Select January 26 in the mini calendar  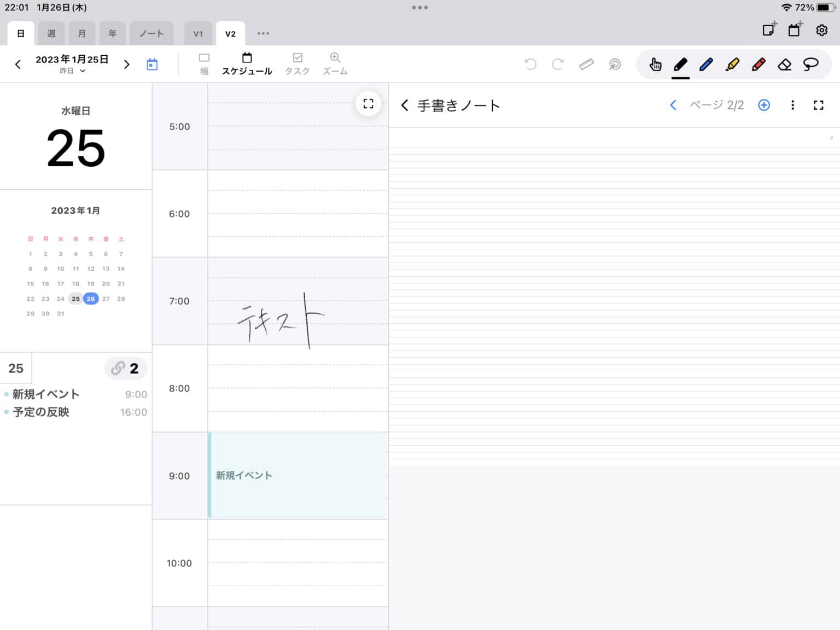(90, 299)
